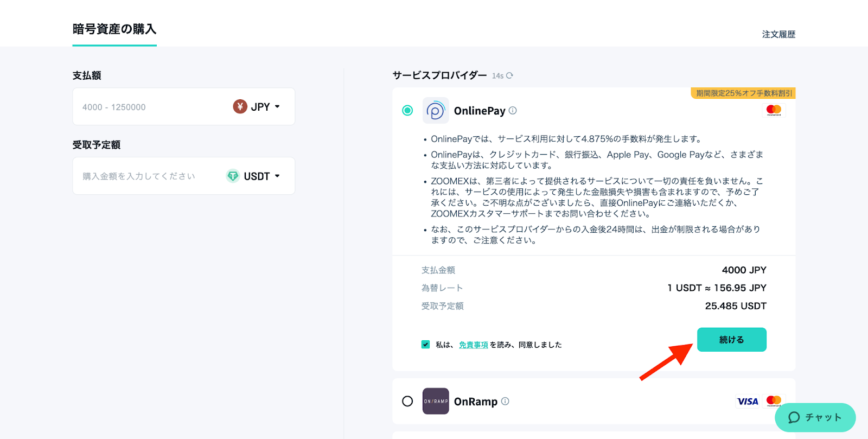Click the USDT Tether coin icon
The height and width of the screenshot is (439, 868).
click(233, 176)
